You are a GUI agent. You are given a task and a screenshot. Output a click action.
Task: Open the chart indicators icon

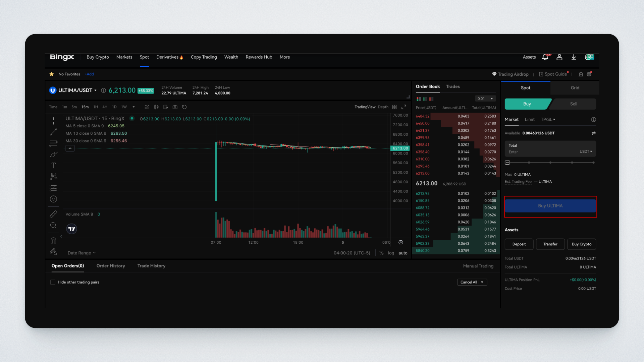click(x=147, y=107)
